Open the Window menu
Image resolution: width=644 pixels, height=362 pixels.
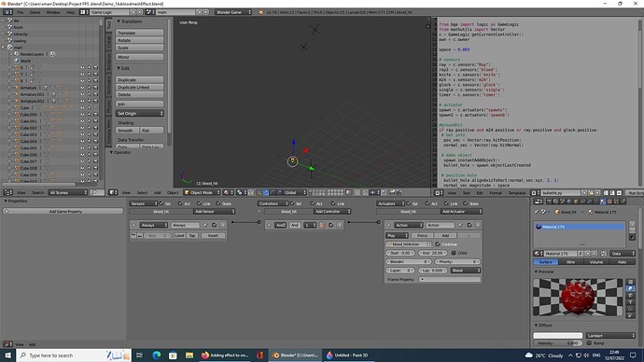tap(53, 12)
